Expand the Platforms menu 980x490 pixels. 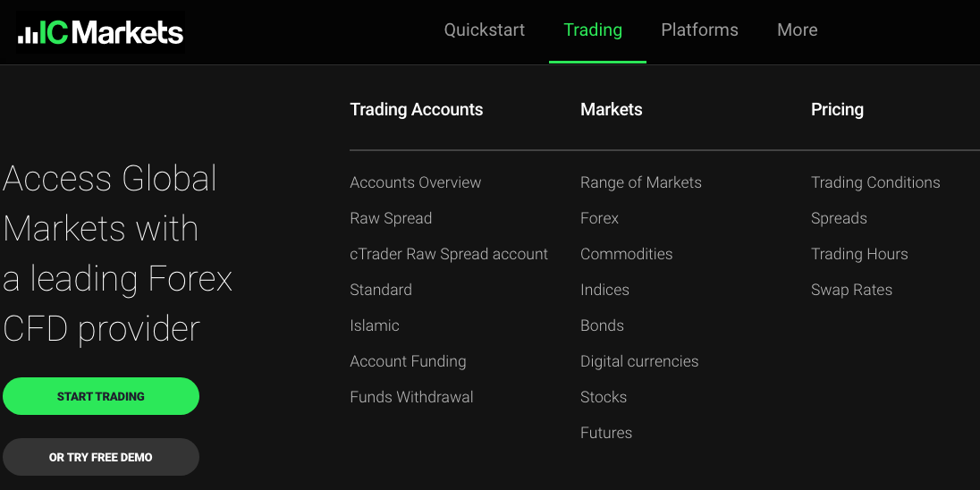pos(699,30)
